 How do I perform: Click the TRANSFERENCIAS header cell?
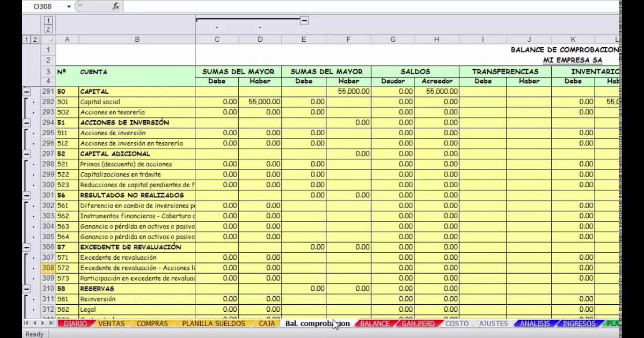pos(505,71)
